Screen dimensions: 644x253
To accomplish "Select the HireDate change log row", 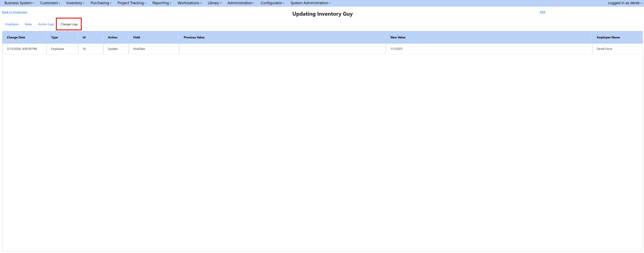I will [x=139, y=49].
